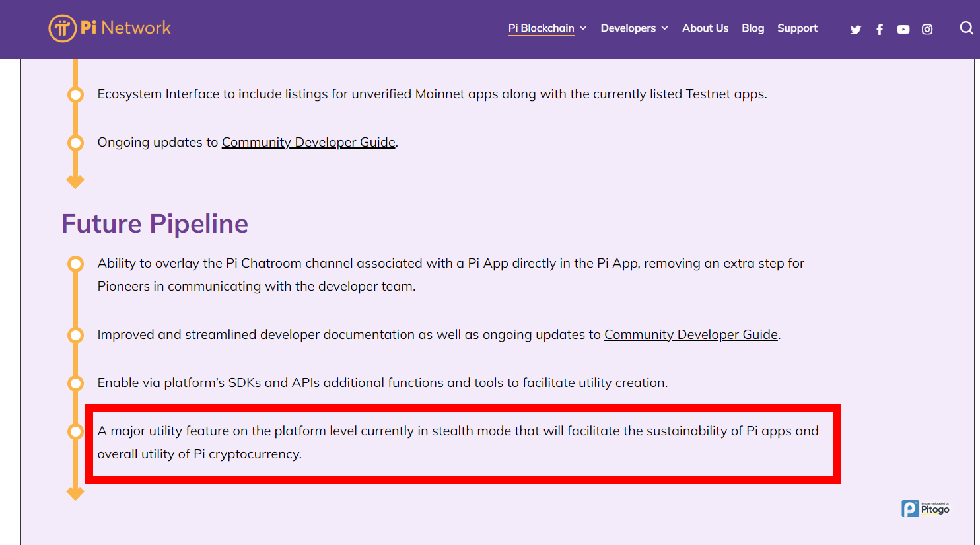Click the timeline bullet beside SDKs and APIs item
The image size is (980, 545).
[76, 383]
